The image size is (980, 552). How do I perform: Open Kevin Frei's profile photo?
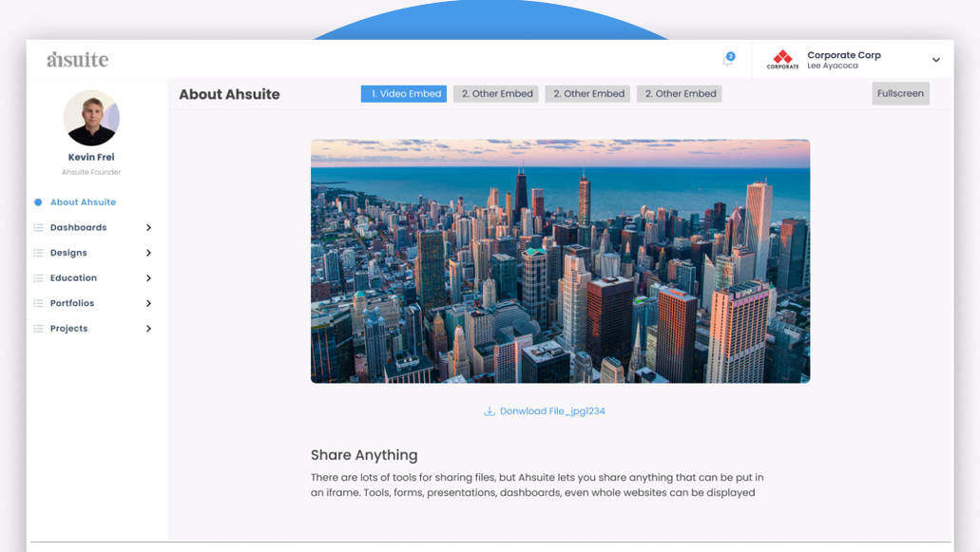(91, 119)
